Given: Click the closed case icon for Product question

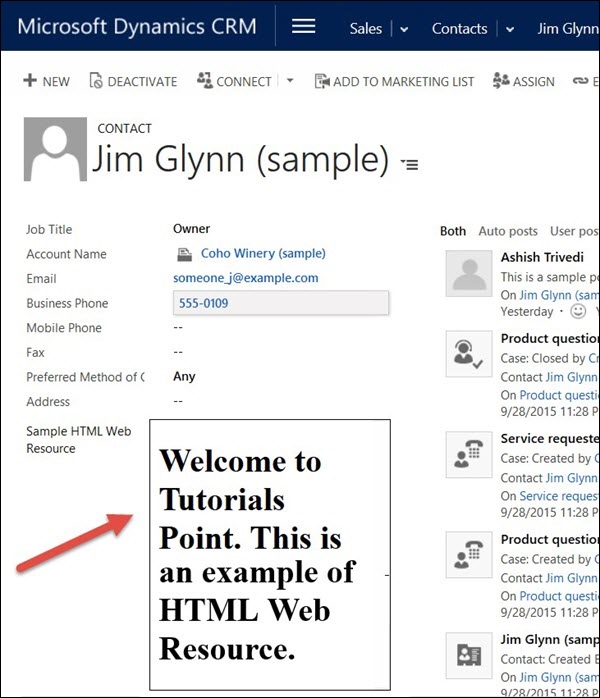Looking at the screenshot, I should 469,354.
